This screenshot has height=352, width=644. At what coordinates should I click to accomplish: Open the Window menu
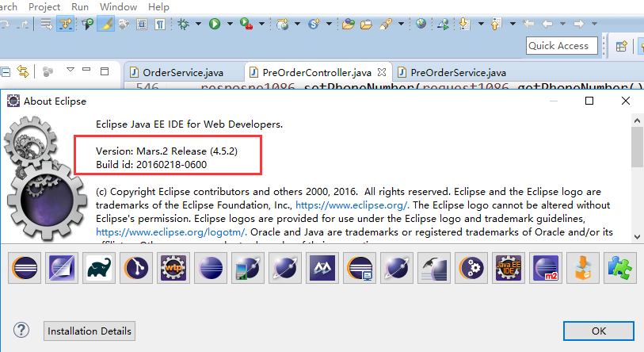[x=118, y=7]
